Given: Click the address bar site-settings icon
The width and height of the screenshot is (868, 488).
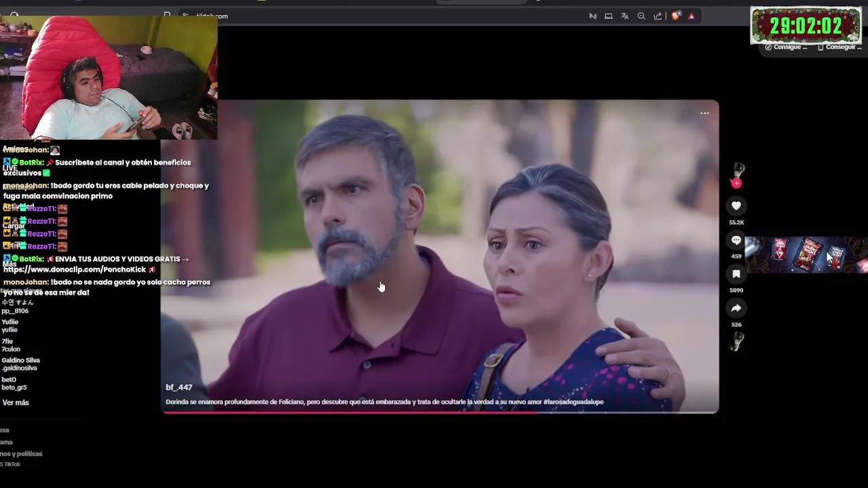Looking at the screenshot, I should tap(185, 16).
